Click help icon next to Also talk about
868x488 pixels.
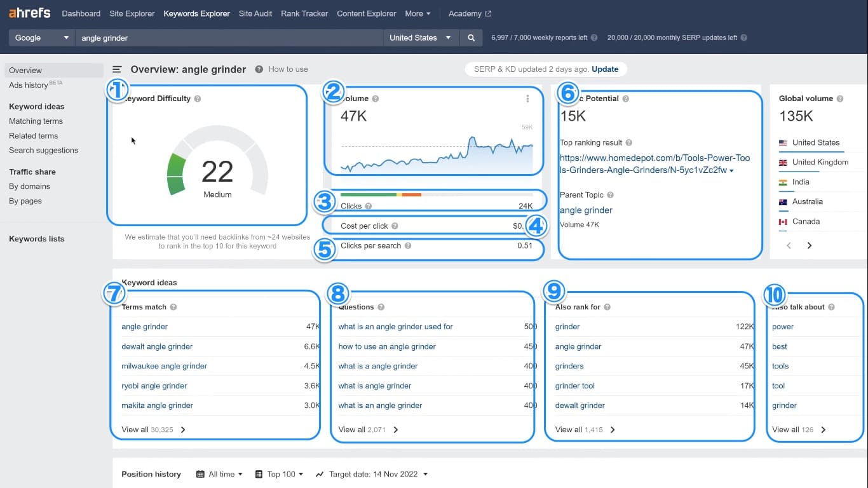point(831,307)
